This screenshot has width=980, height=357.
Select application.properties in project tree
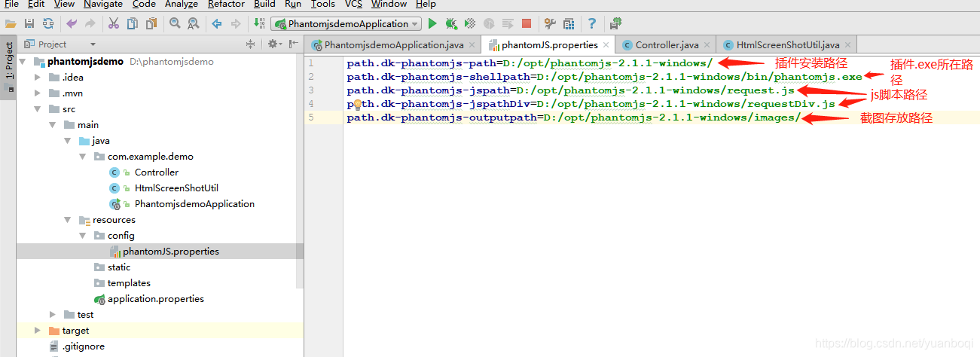click(x=155, y=299)
